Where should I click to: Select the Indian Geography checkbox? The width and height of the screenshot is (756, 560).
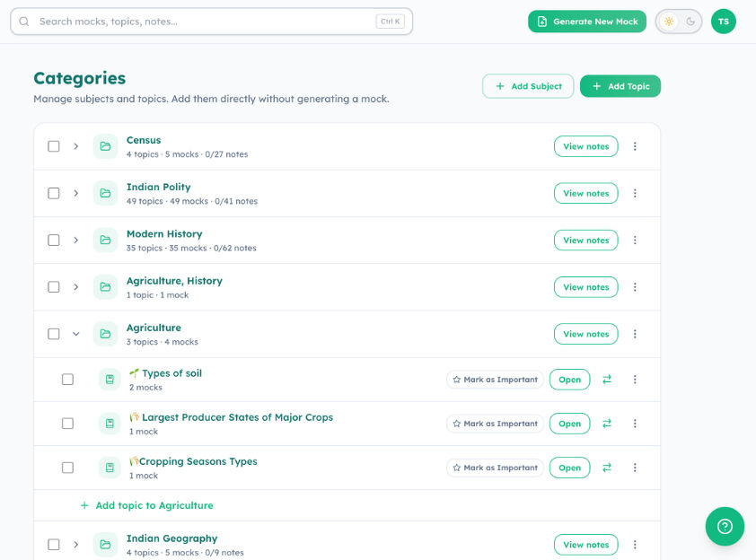point(54,545)
